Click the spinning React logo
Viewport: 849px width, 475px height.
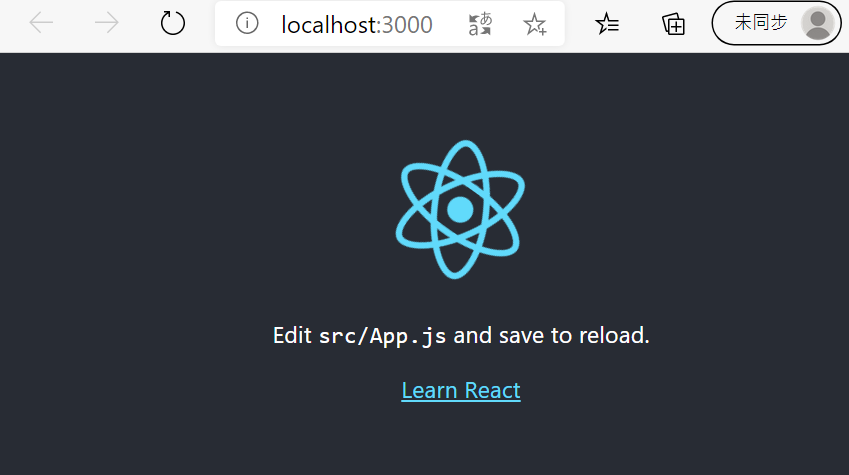[460, 210]
